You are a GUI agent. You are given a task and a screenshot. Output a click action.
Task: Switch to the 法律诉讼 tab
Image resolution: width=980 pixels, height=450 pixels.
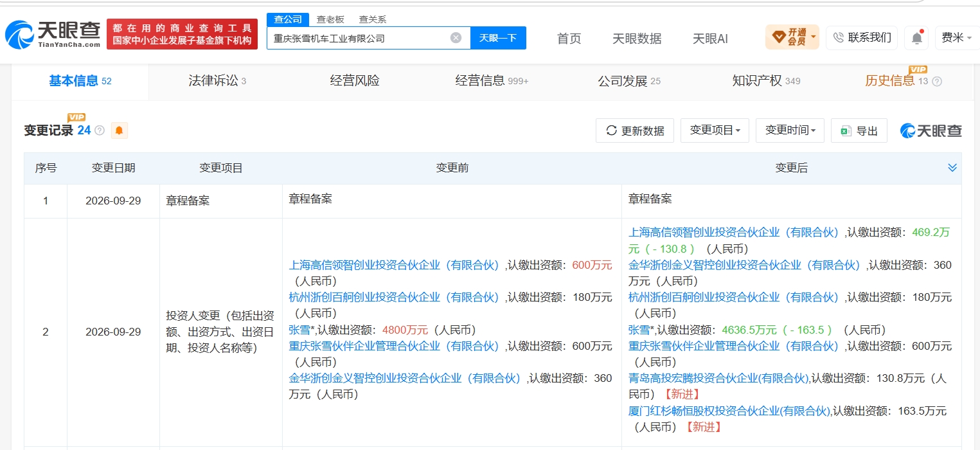coord(217,81)
